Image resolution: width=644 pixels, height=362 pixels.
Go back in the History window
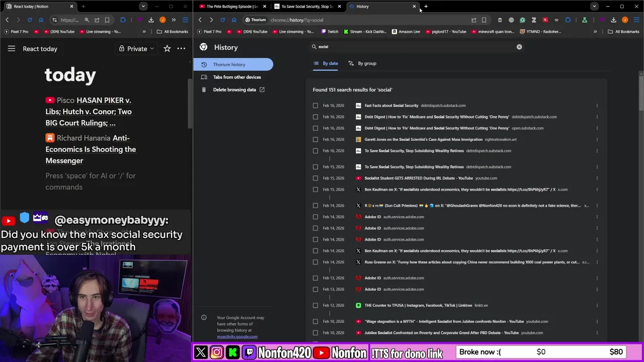tap(200, 20)
